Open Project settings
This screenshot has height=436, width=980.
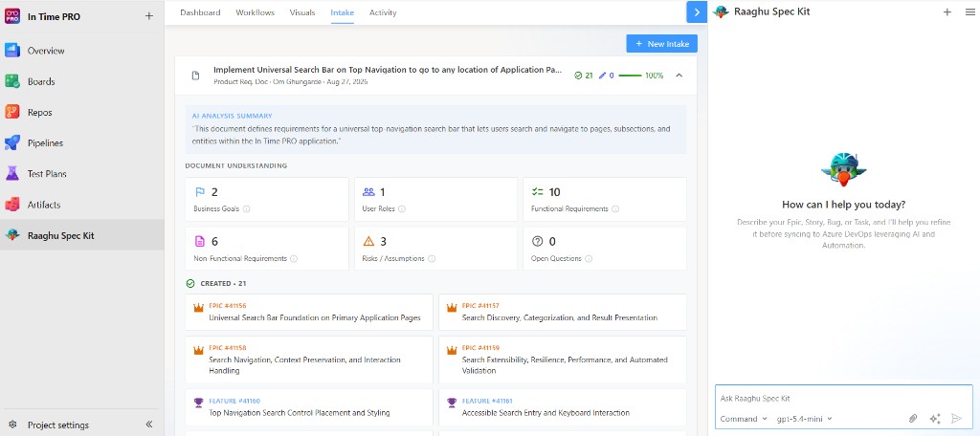pos(58,425)
